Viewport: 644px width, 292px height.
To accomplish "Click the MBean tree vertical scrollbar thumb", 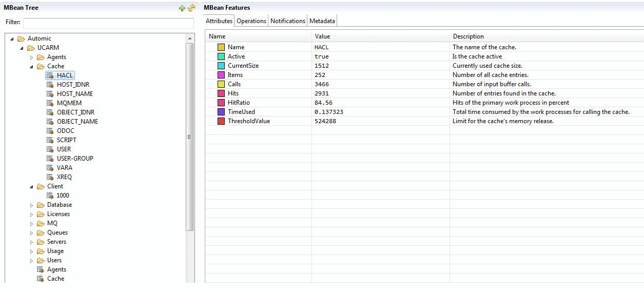I will [x=190, y=137].
